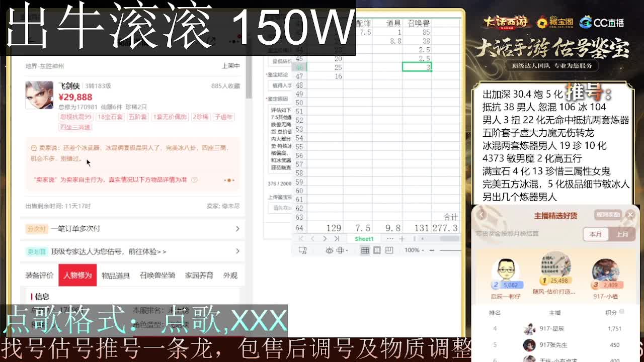This screenshot has width=644, height=362.
Task: Open the seller note help question icon
Action: 194,180
